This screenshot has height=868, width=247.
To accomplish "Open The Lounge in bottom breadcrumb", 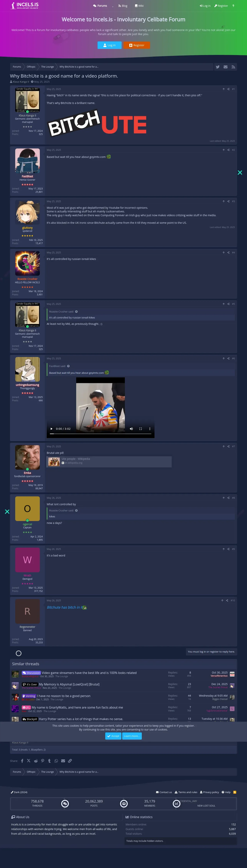I will pos(48,772).
